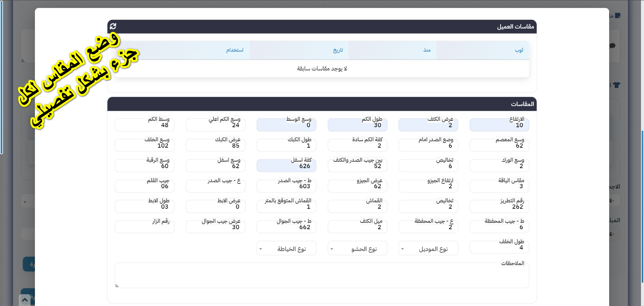The height and width of the screenshot is (306, 644).
Task: Click the refresh icon in مقاسات العميل header
Action: (113, 26)
